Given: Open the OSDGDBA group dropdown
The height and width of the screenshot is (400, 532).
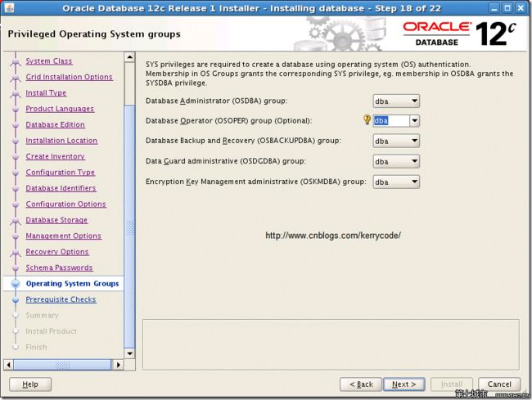Looking at the screenshot, I should pyautogui.click(x=396, y=161).
